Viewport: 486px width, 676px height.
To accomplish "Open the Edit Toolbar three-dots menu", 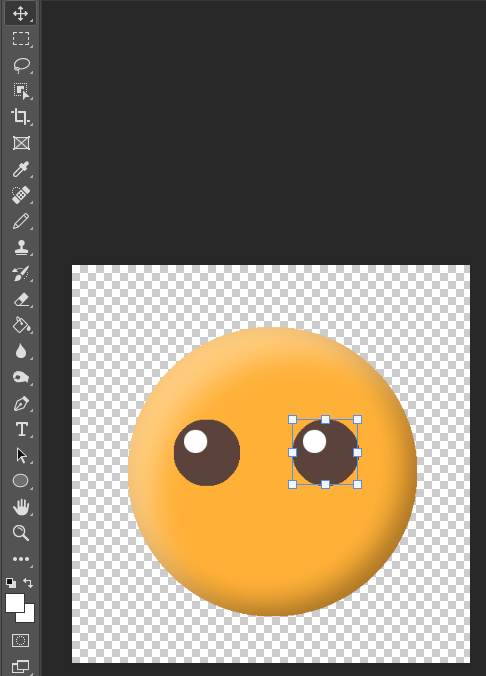I will [20, 559].
